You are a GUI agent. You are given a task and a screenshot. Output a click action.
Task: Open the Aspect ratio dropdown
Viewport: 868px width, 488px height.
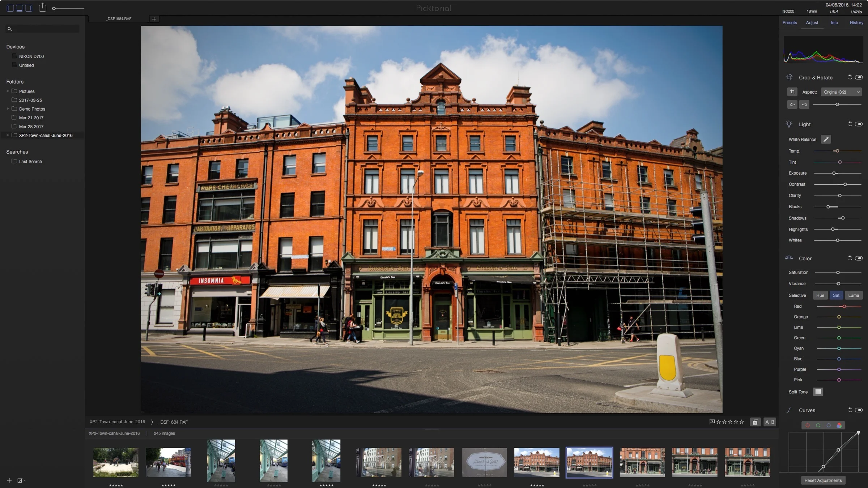[x=841, y=92]
